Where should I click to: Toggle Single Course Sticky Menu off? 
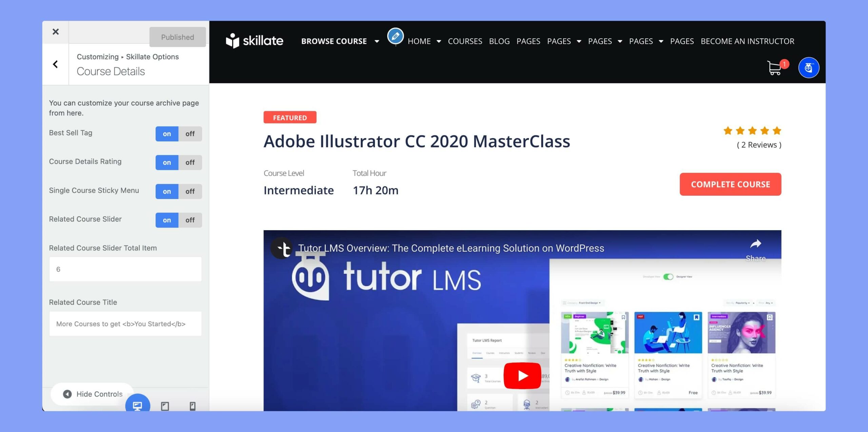tap(190, 191)
